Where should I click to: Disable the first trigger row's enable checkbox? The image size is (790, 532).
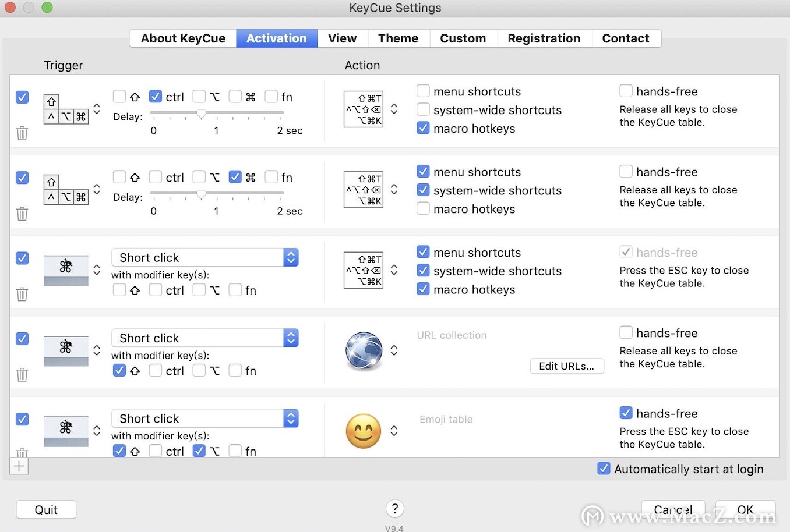point(22,97)
